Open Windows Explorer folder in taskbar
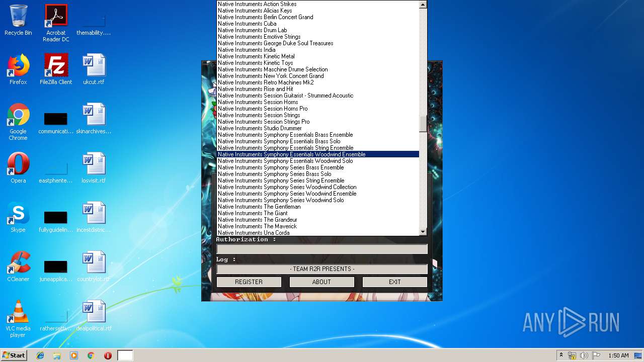The height and width of the screenshot is (362, 644). point(57,355)
